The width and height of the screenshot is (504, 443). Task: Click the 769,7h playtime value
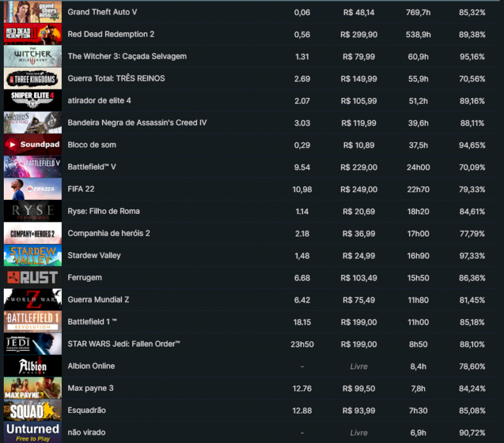pyautogui.click(x=418, y=13)
